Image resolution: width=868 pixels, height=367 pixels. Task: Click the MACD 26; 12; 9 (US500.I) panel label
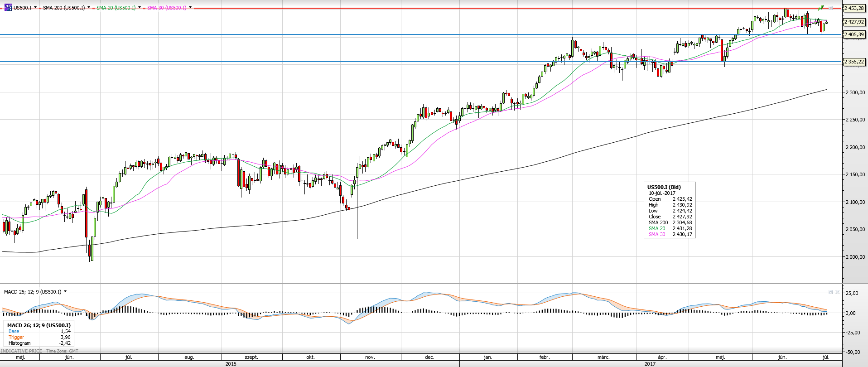(33, 292)
